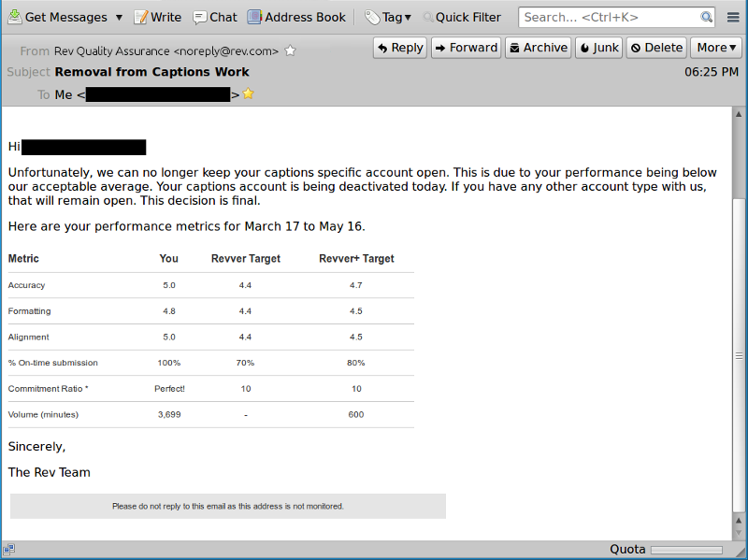Click the yellow star beside recipient Me
Screen dimensions: 748x560
(248, 94)
